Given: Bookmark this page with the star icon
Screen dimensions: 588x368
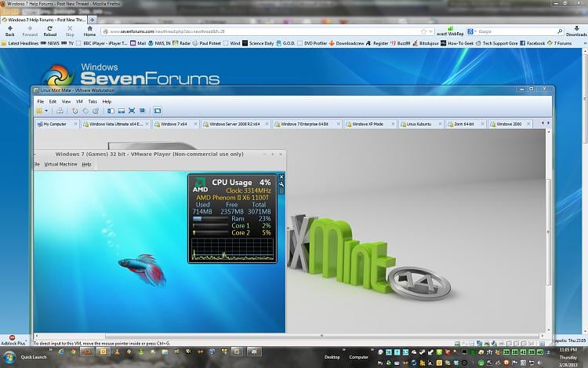Looking at the screenshot, I should (x=423, y=31).
